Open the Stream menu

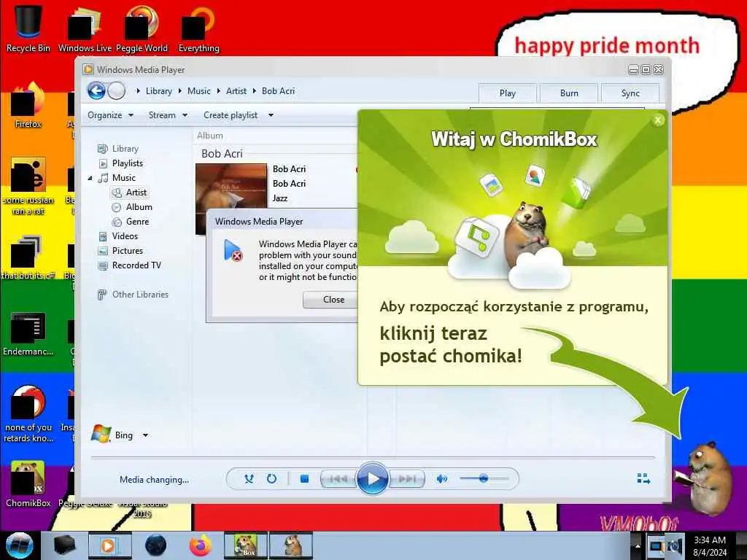[x=168, y=115]
